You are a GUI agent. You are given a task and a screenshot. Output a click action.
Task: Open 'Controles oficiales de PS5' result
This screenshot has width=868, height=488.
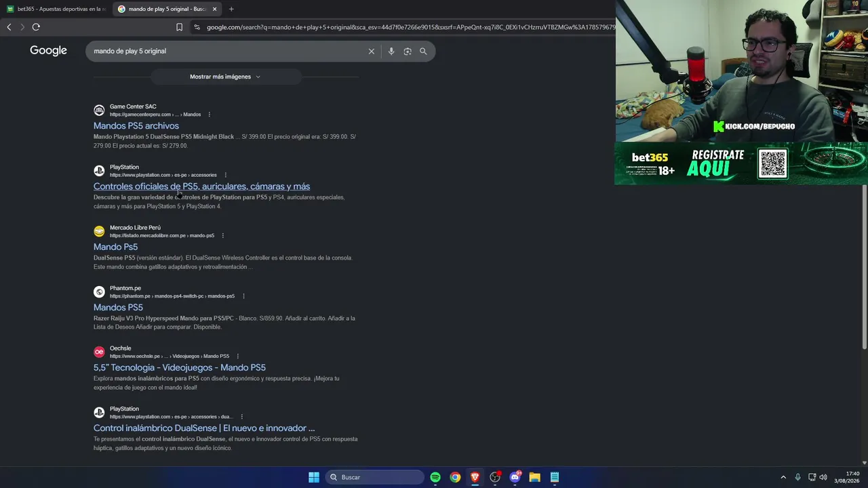click(x=201, y=186)
